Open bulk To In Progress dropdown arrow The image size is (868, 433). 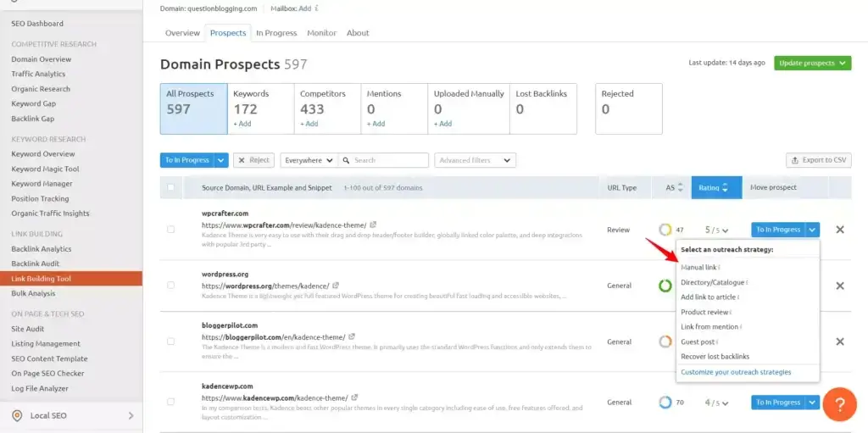tap(221, 160)
